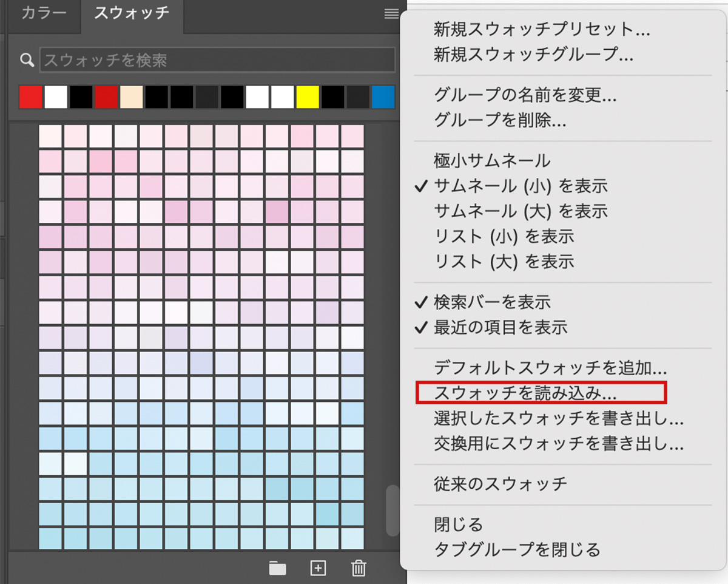This screenshot has height=584, width=728.
Task: Choose 交換用にスウォッチを書き出し... item
Action: (x=558, y=444)
